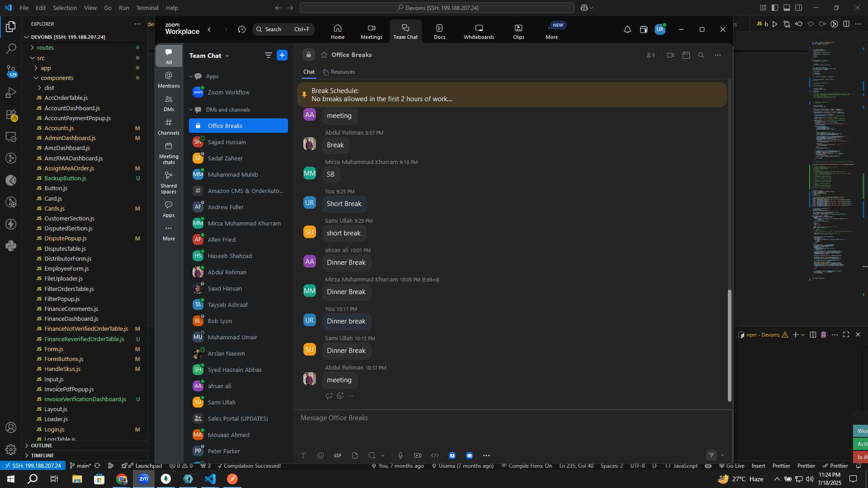
Task: Reply to the last meeting message
Action: pos(329,396)
